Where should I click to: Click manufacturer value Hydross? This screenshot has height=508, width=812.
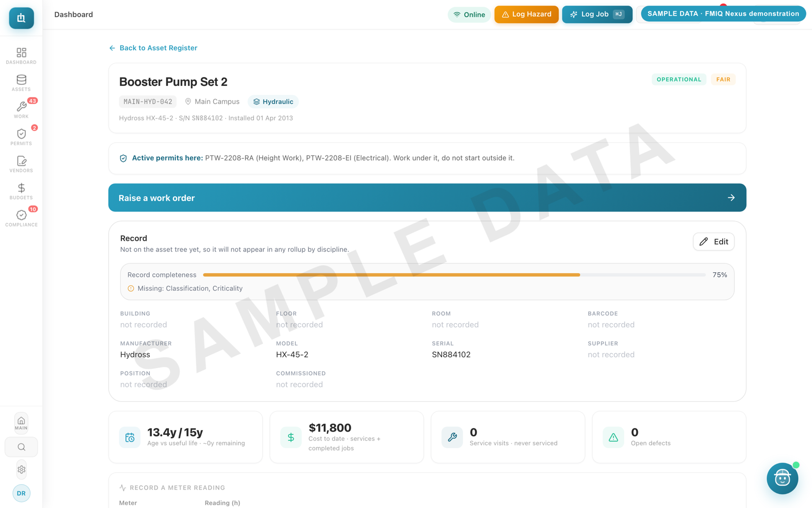click(135, 355)
